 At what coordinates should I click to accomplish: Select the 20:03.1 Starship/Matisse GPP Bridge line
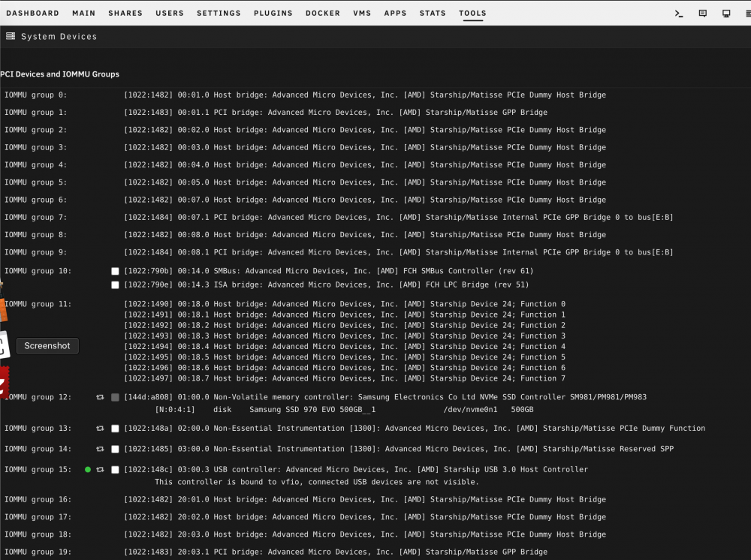coord(336,552)
